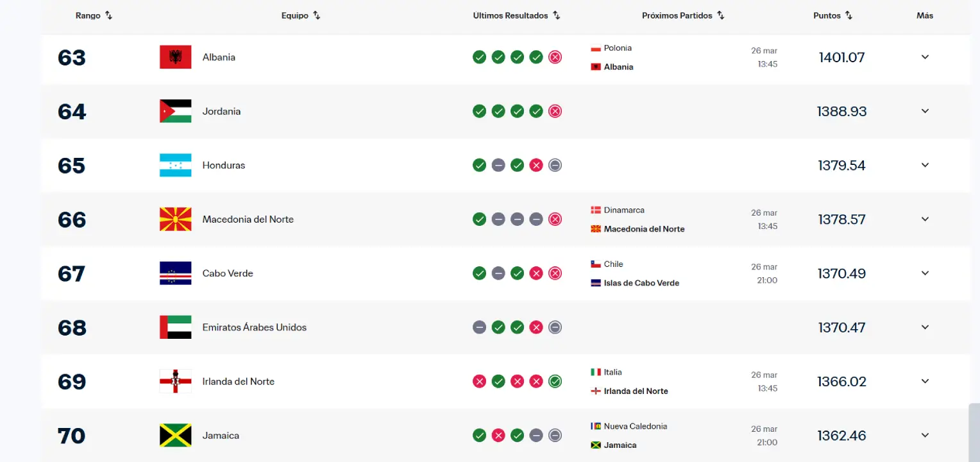This screenshot has height=462, width=980.
Task: Open the Honduras team link
Action: pyautogui.click(x=224, y=165)
